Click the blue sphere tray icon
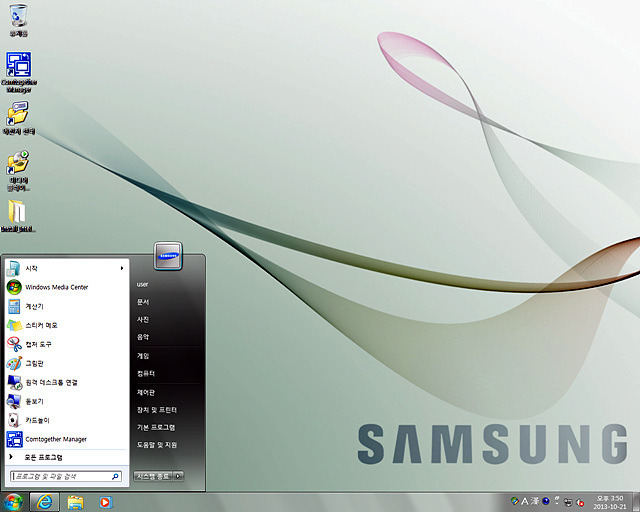 546,501
